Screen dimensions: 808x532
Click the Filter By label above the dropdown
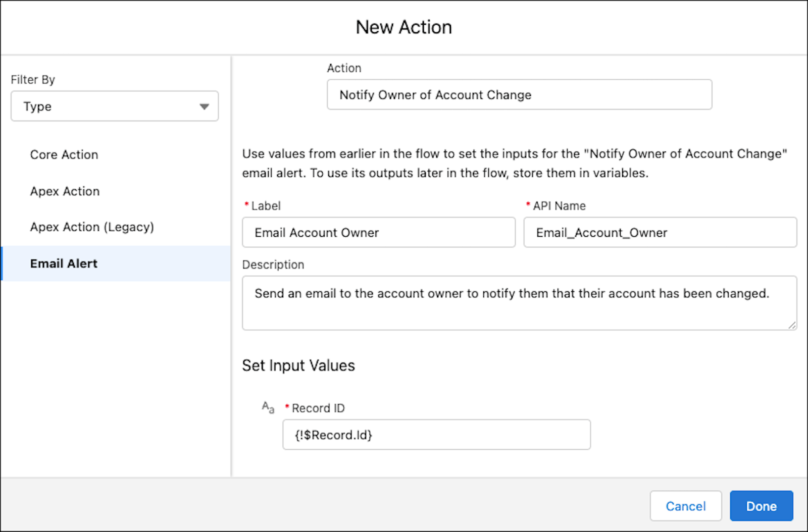[x=33, y=79]
